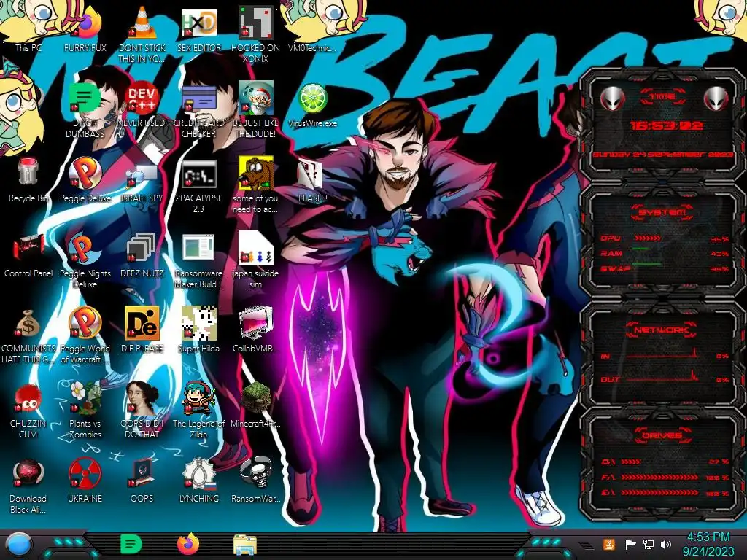This screenshot has height=560, width=747.
Task: Open the Start orb on the taskbar
Action: pos(19,545)
